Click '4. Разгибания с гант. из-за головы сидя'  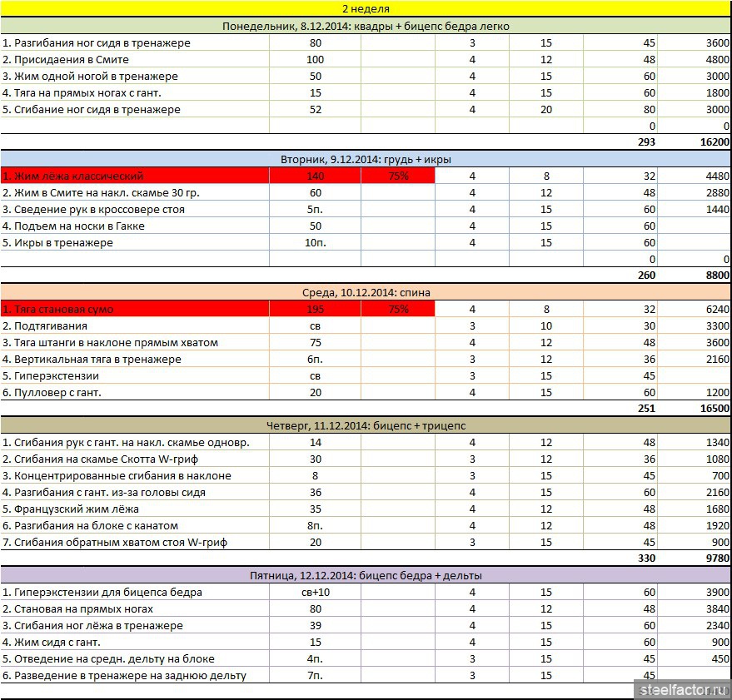coord(135,493)
